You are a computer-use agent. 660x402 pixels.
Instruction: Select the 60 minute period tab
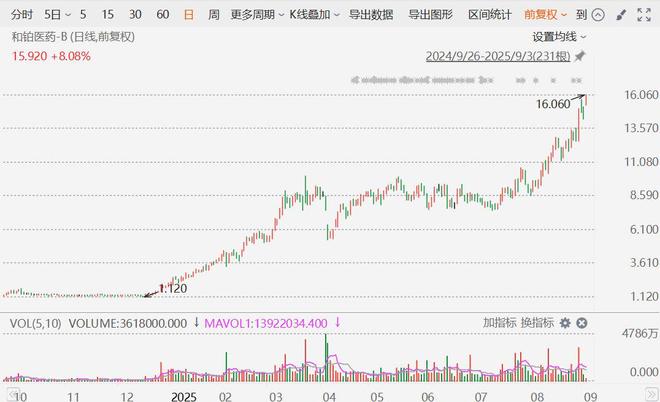162,15
